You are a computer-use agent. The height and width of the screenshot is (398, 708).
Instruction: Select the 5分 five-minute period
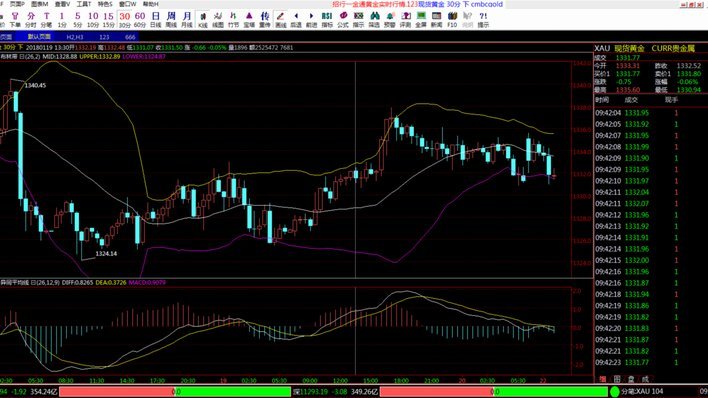(78, 20)
